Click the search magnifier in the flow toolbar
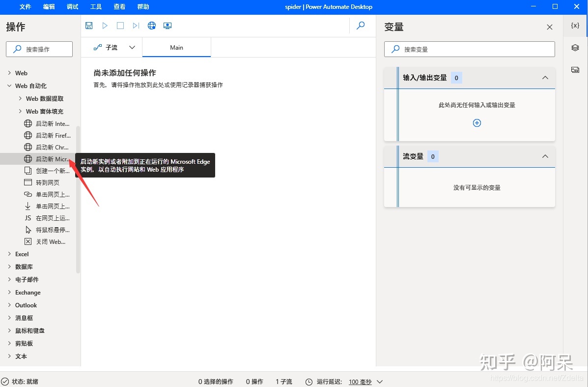 (x=361, y=26)
